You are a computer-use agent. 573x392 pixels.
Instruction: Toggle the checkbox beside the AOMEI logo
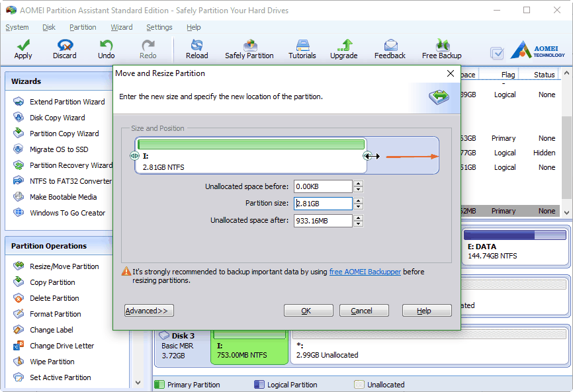pos(497,54)
